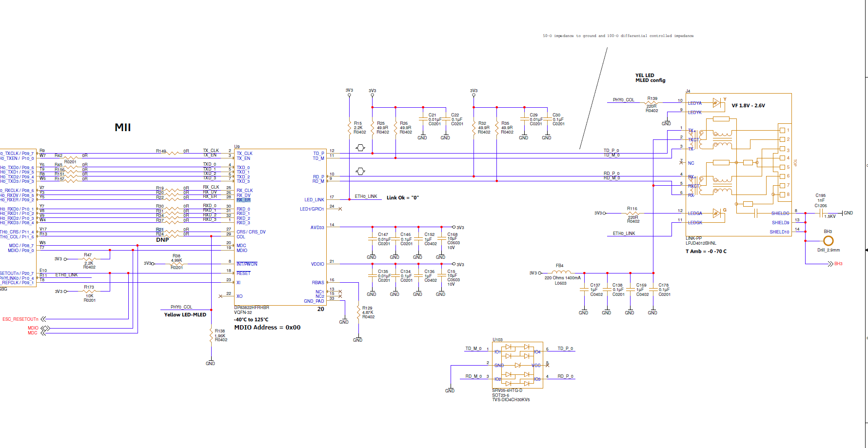Select the R15 2.2K pull-up resistor
The width and height of the screenshot is (868, 448).
[350, 128]
